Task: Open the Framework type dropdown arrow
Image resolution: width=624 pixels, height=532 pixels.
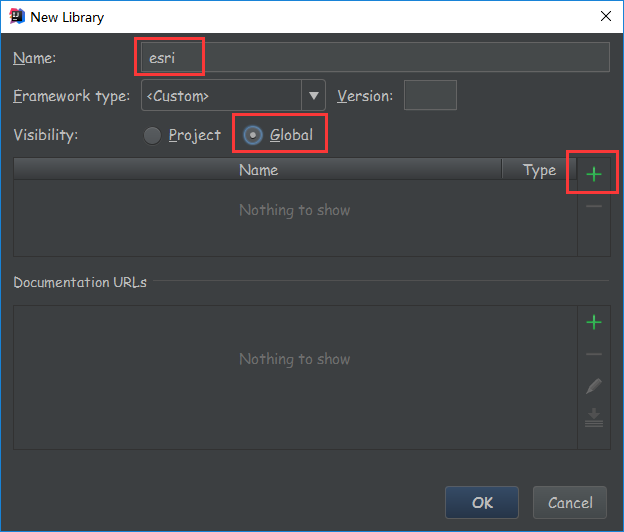Action: click(313, 96)
